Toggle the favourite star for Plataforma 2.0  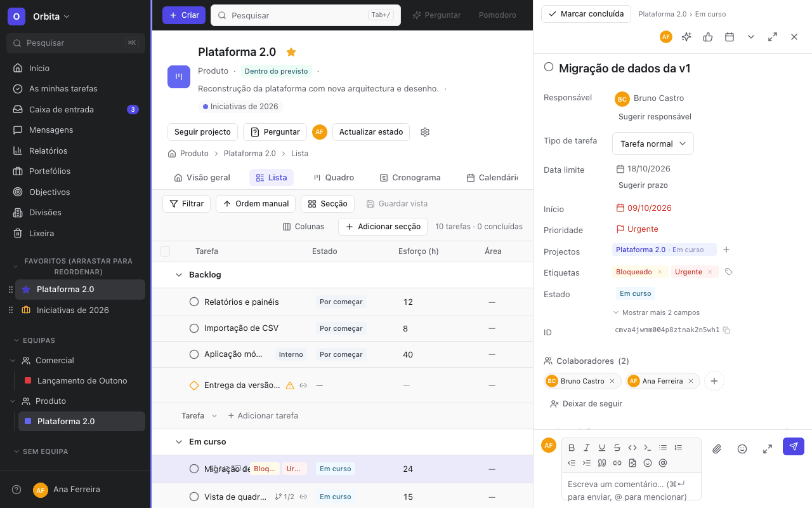pyautogui.click(x=291, y=52)
